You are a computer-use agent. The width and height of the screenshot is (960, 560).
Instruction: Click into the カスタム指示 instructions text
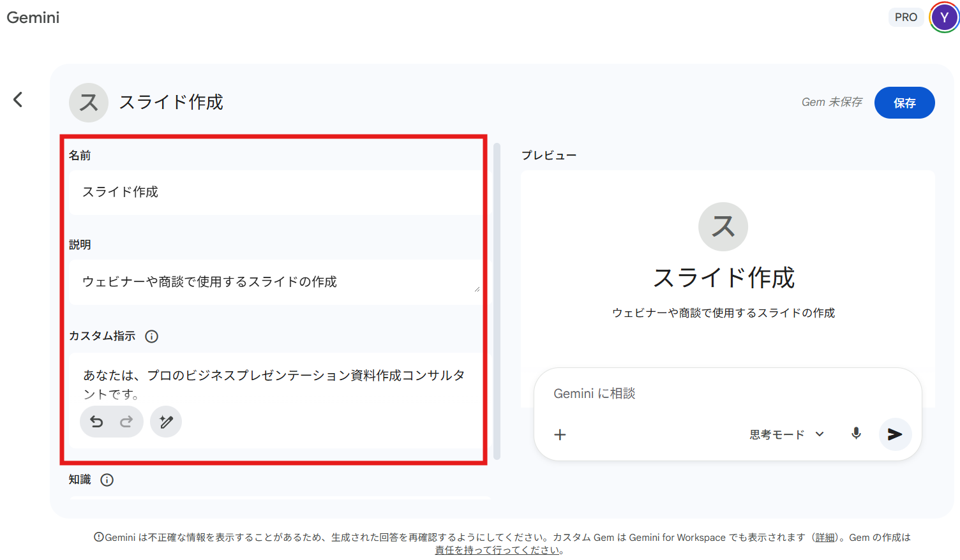pos(276,385)
